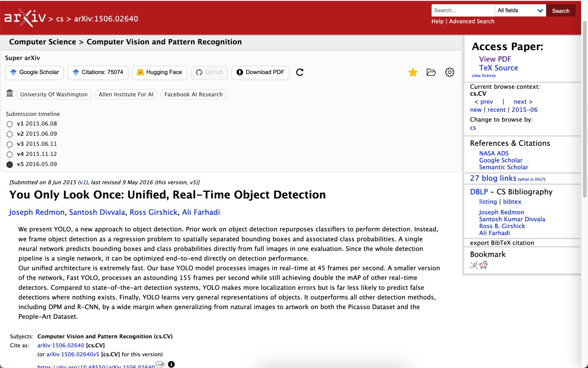Click author Joseph Redmon under title

[x=38, y=212]
